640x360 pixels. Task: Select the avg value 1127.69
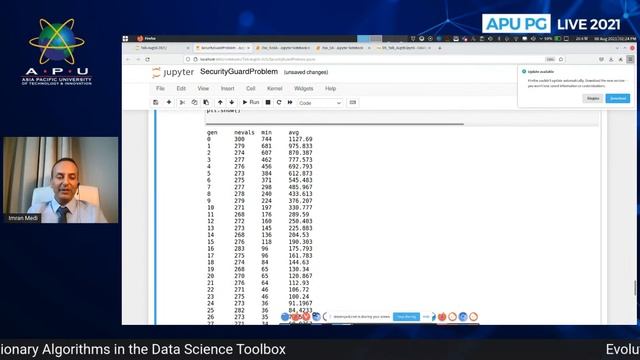pyautogui.click(x=300, y=140)
